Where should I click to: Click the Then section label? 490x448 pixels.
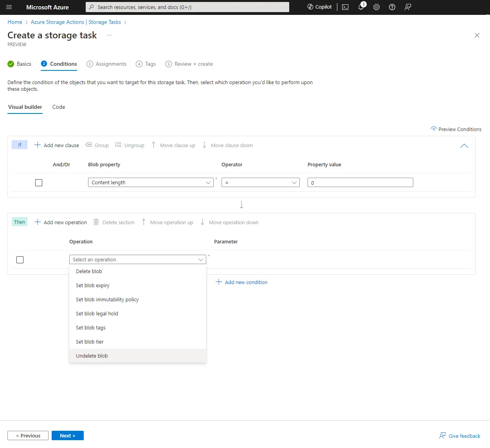[x=20, y=222]
